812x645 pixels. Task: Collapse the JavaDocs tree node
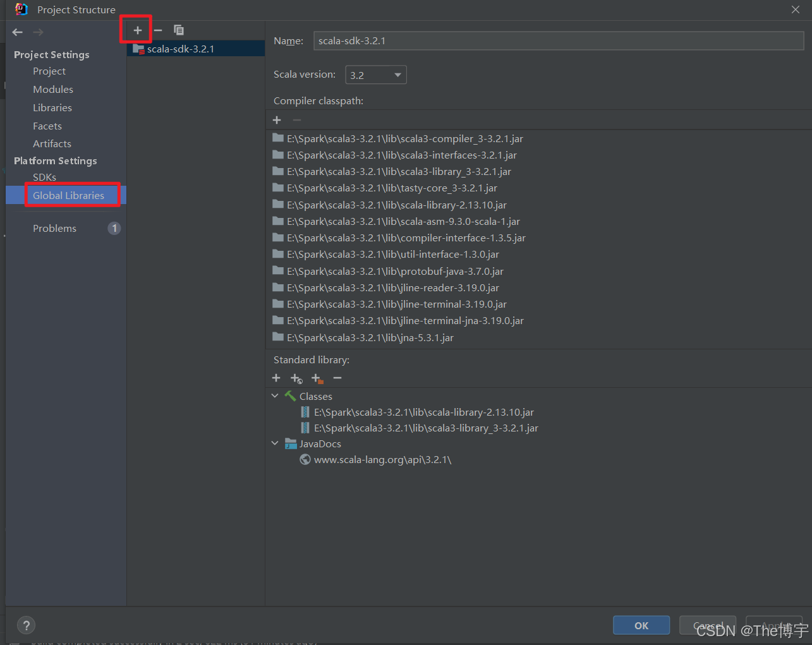click(275, 443)
